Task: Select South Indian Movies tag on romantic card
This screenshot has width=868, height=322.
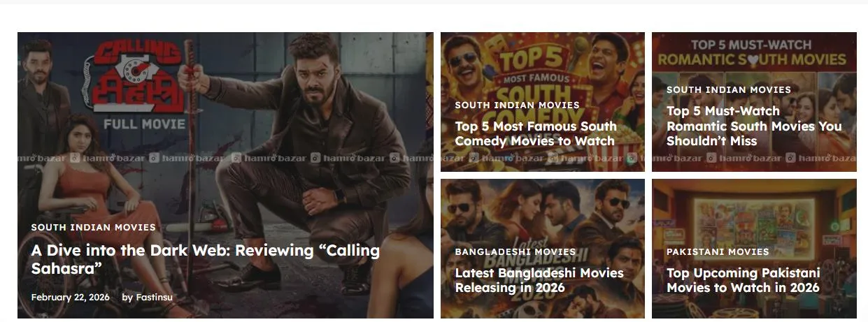Action: coord(728,89)
